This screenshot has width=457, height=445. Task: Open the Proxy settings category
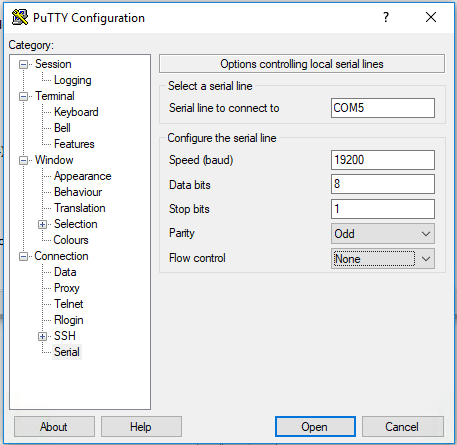(x=67, y=288)
